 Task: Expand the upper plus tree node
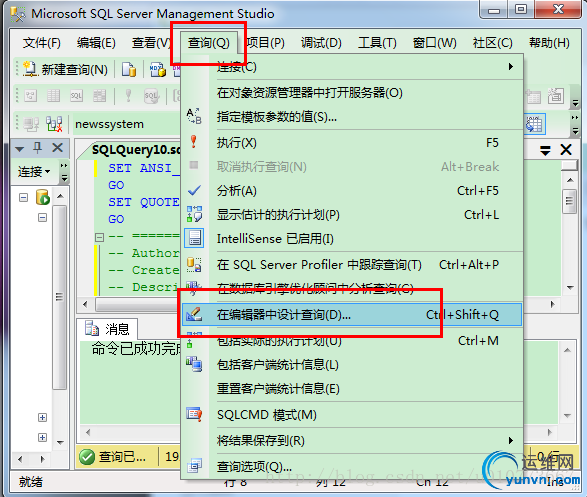[43, 417]
